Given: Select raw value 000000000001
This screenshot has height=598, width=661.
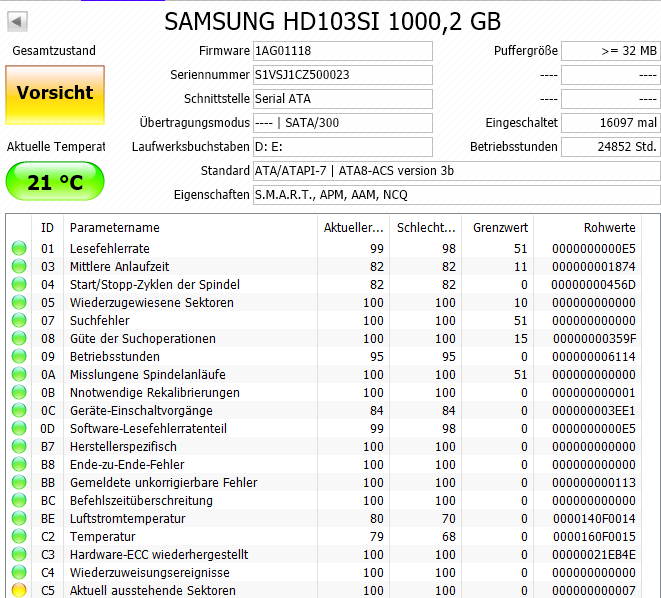Looking at the screenshot, I should click(x=594, y=393).
